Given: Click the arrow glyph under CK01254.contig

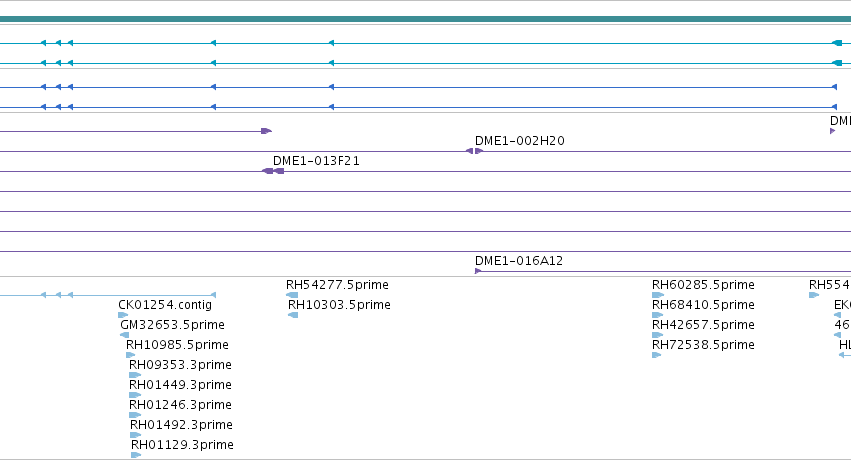Looking at the screenshot, I should pyautogui.click(x=123, y=315).
